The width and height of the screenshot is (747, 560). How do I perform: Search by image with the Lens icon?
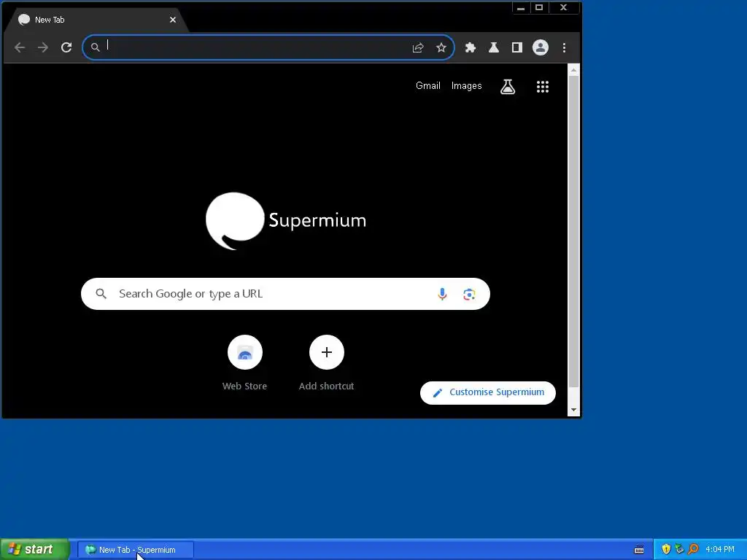[x=469, y=294]
